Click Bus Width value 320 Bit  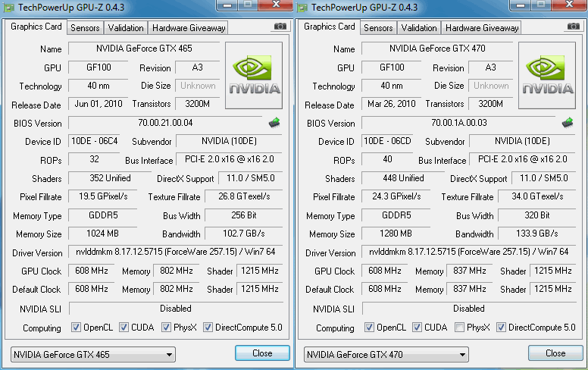pos(537,215)
